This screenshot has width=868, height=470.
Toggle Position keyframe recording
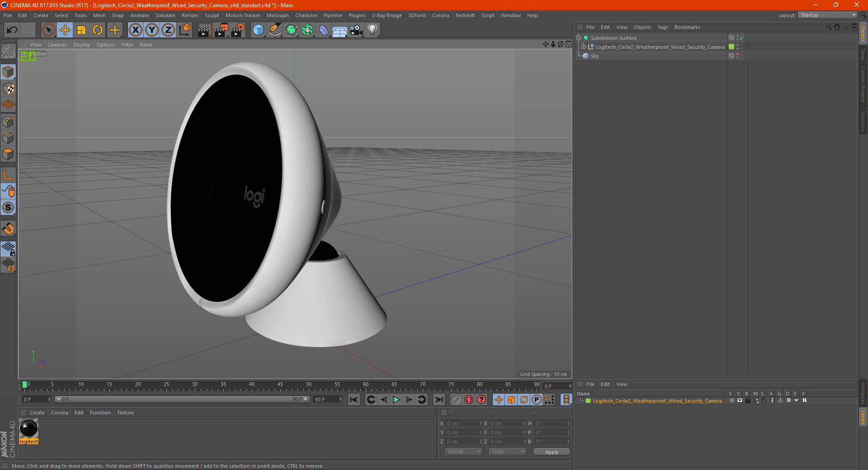tap(499, 399)
